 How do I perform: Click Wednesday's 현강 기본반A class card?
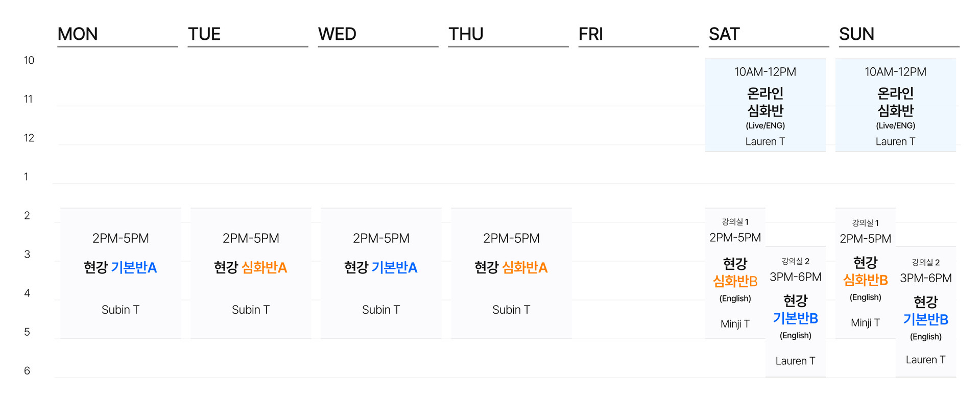[x=381, y=273]
